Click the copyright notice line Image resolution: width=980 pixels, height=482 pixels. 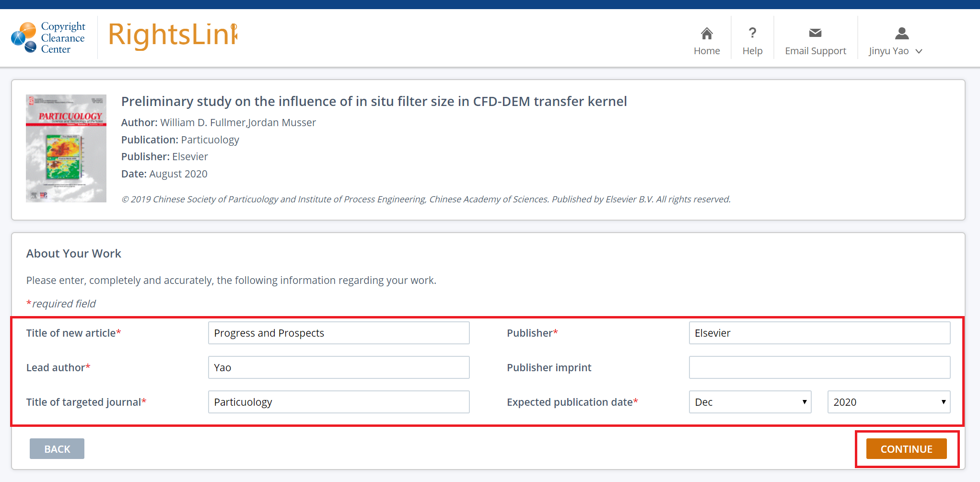(x=426, y=200)
